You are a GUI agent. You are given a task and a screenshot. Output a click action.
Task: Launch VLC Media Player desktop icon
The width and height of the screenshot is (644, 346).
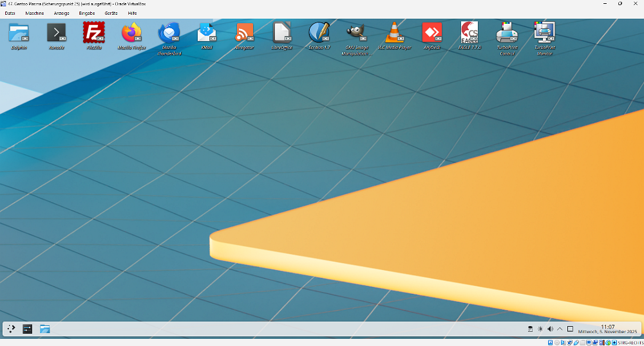394,33
